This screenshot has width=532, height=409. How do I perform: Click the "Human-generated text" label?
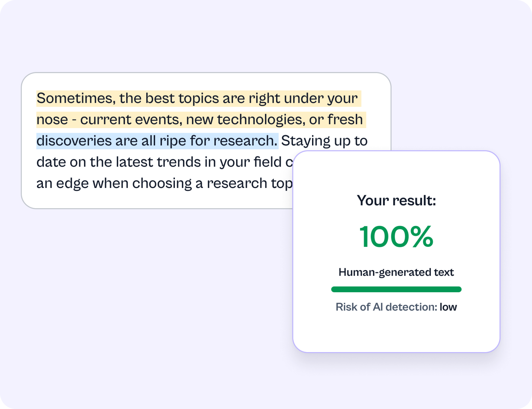[x=396, y=272]
